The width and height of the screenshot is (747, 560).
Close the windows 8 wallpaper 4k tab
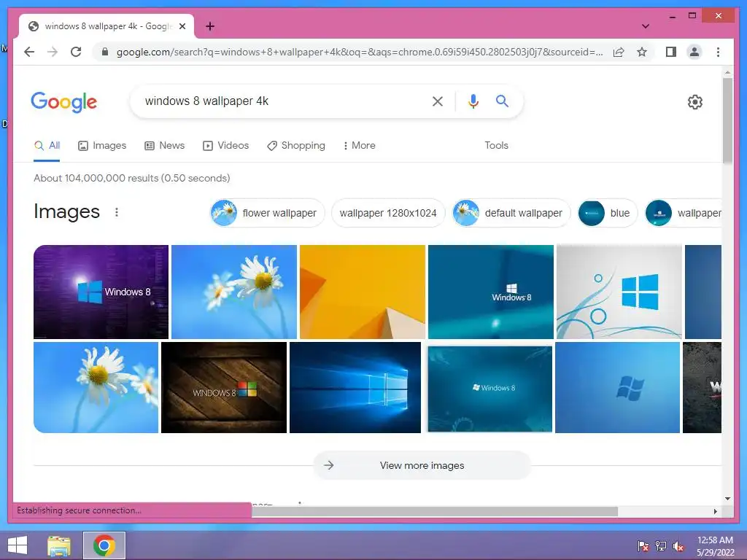pos(182,26)
